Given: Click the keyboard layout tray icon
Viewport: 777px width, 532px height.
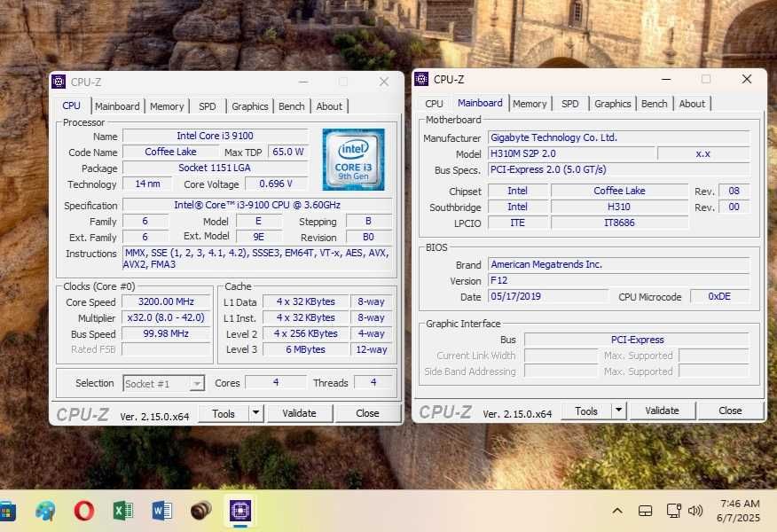Looking at the screenshot, I should 645,511.
